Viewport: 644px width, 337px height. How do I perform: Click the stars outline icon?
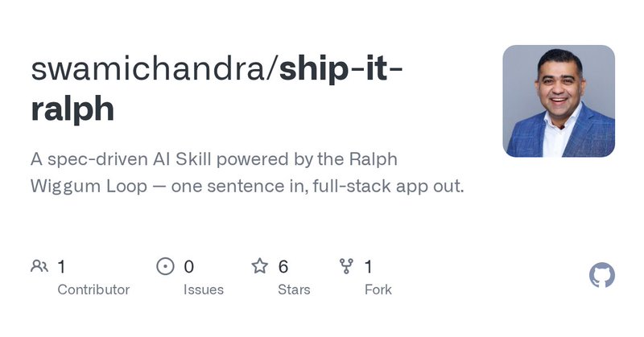[x=260, y=266]
